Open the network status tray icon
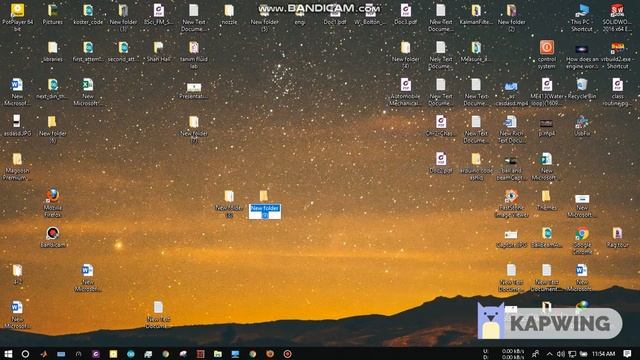This screenshot has height=360, width=640. [x=572, y=353]
